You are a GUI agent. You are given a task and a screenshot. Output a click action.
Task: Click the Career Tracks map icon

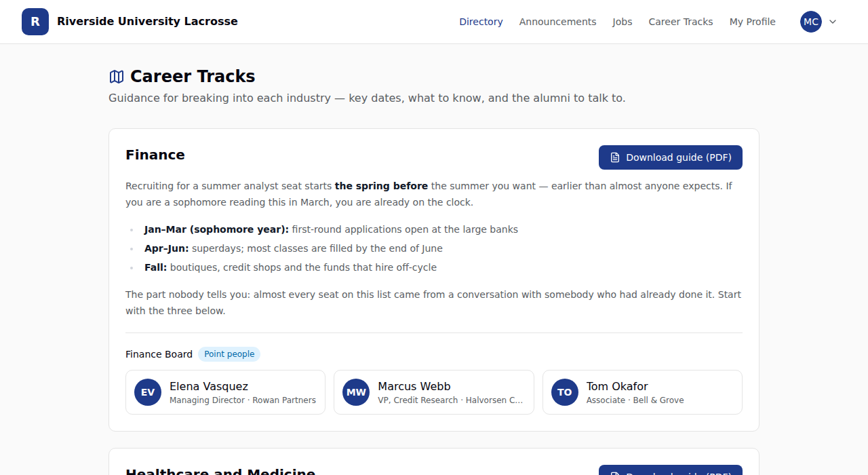[117, 77]
